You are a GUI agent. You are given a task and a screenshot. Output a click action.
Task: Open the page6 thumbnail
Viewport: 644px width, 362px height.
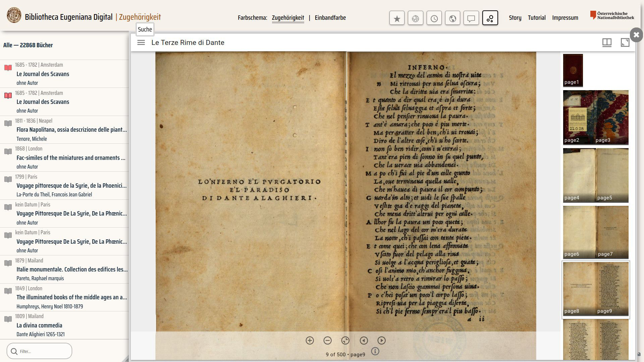pyautogui.click(x=579, y=232)
